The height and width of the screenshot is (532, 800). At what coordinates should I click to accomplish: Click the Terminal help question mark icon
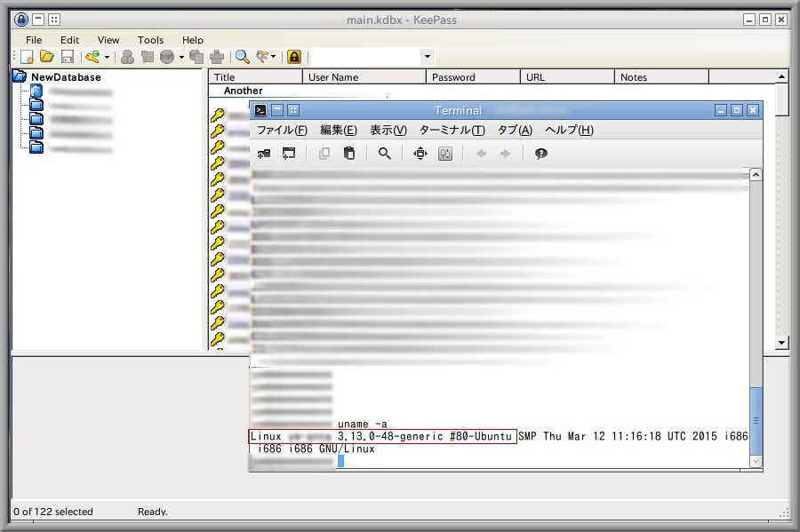pos(540,154)
